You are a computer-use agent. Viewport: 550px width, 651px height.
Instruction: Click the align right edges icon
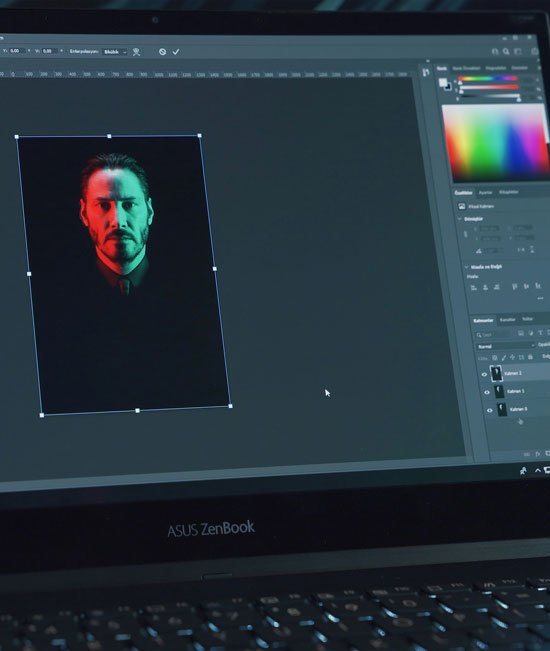(496, 286)
